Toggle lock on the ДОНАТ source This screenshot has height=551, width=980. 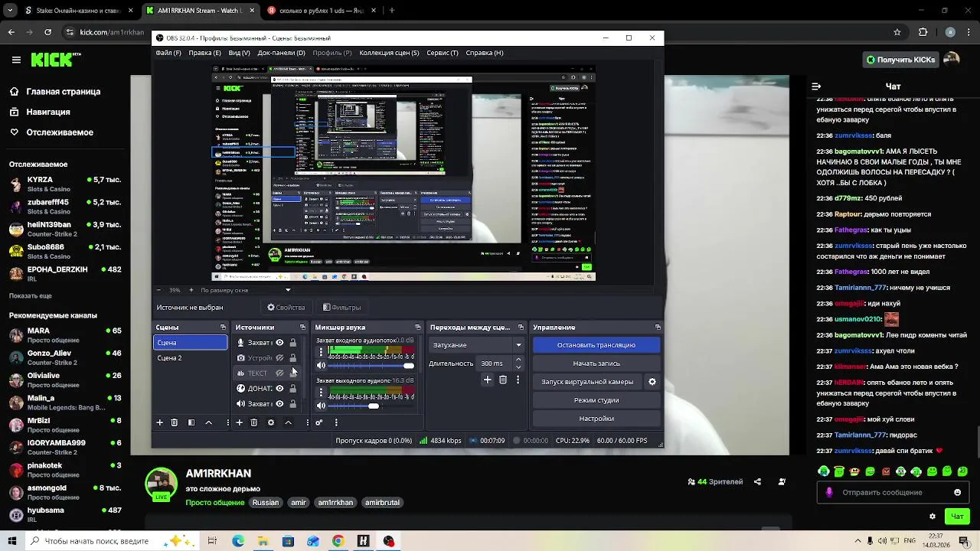click(292, 389)
